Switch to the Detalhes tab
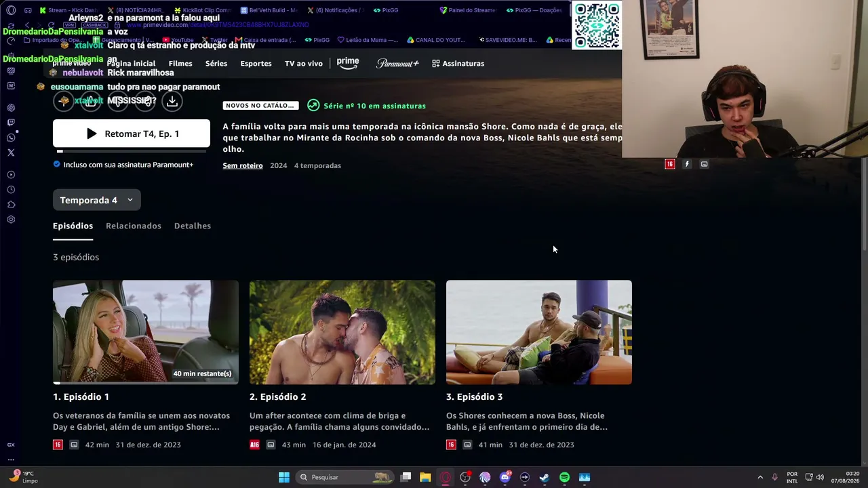868x488 pixels. 193,226
